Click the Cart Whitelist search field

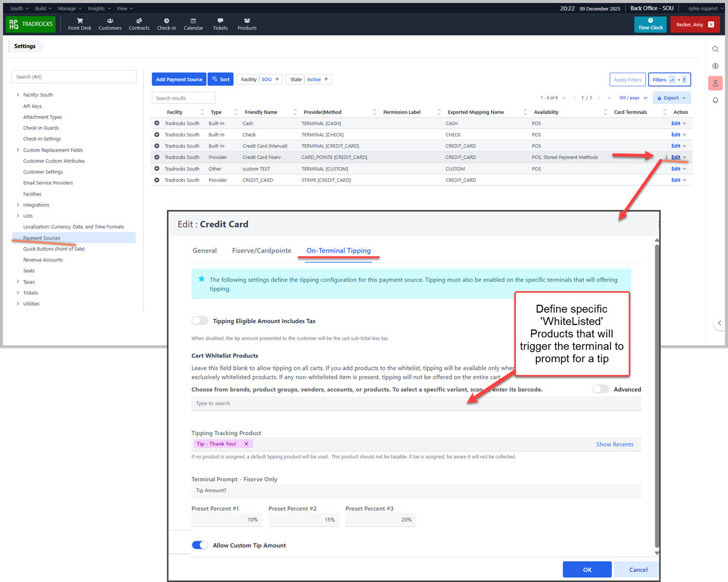click(416, 404)
